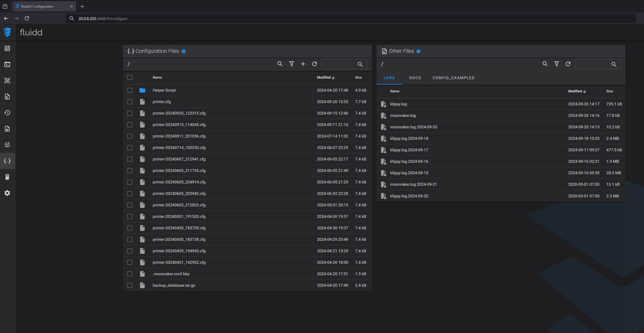Reload the browser page
Viewport: 644px width, 333px height.
pos(27,18)
